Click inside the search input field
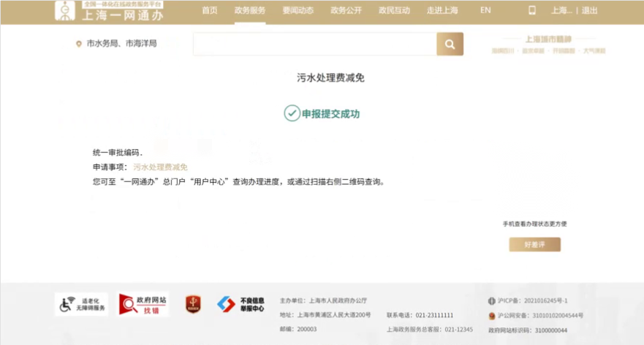 pos(314,44)
